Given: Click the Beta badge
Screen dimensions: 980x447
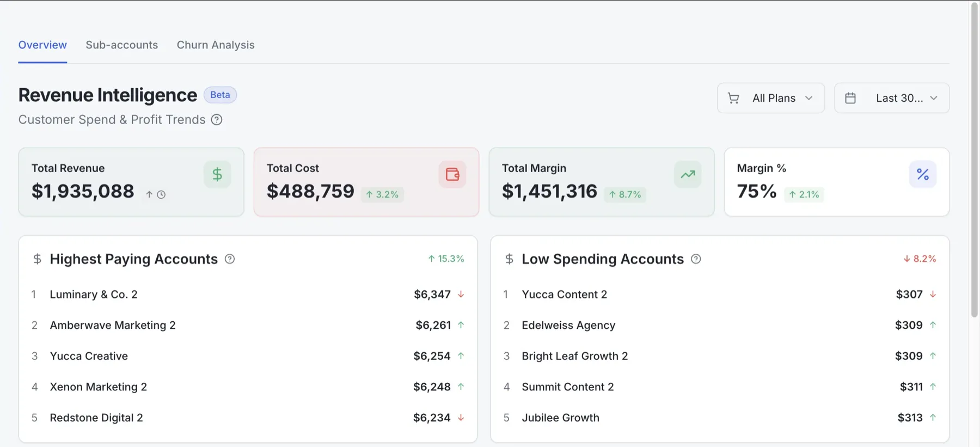Looking at the screenshot, I should click(x=220, y=95).
